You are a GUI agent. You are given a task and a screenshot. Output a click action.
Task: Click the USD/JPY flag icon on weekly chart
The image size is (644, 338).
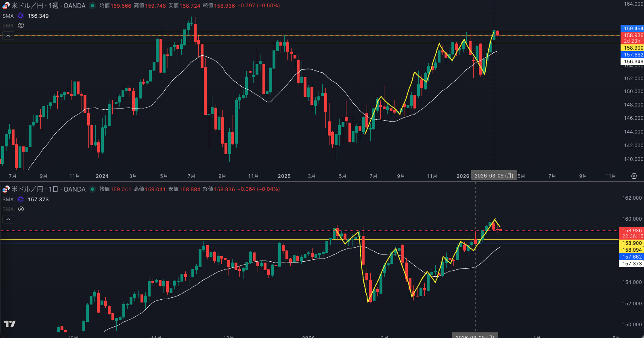coord(6,6)
